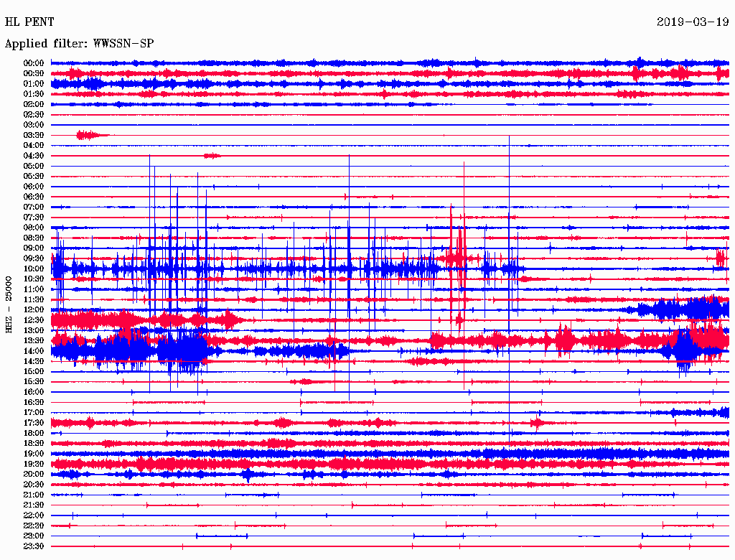Click the 08:00 time label
This screenshot has height=560, width=735.
34,228
